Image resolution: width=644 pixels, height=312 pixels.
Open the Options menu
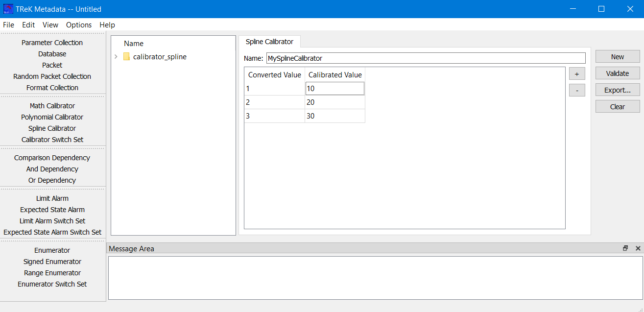pyautogui.click(x=79, y=25)
